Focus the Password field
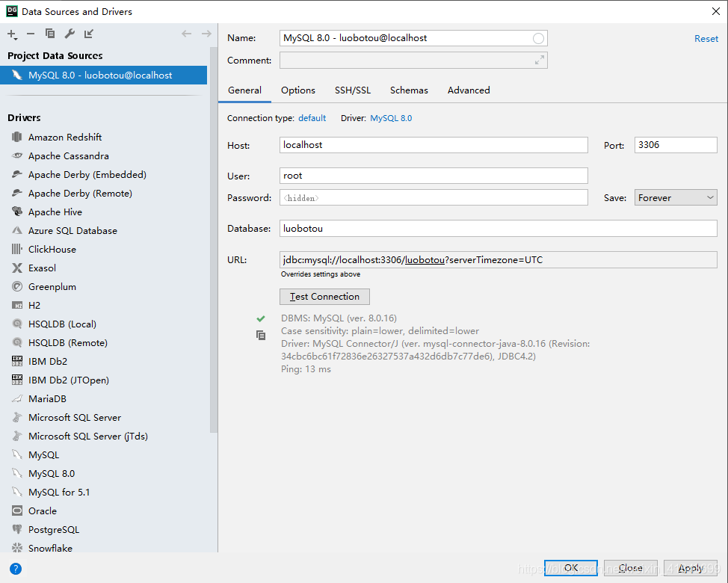This screenshot has width=728, height=583. pos(434,198)
